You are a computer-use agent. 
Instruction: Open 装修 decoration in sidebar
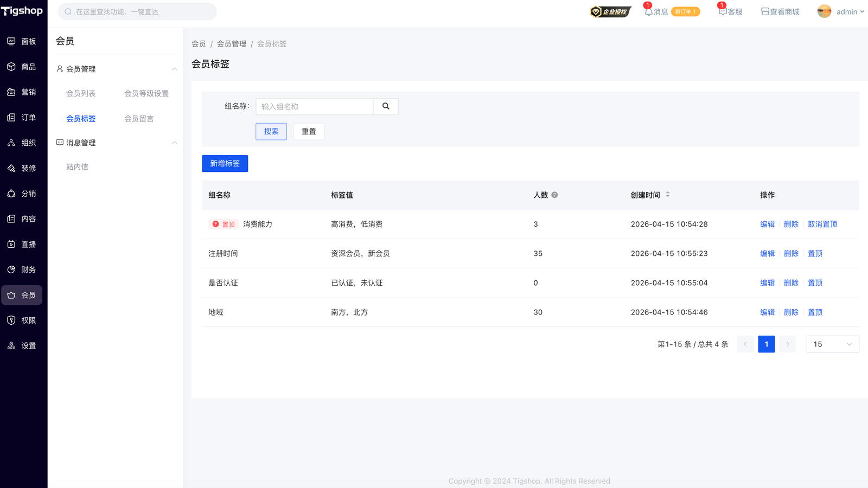(22, 168)
